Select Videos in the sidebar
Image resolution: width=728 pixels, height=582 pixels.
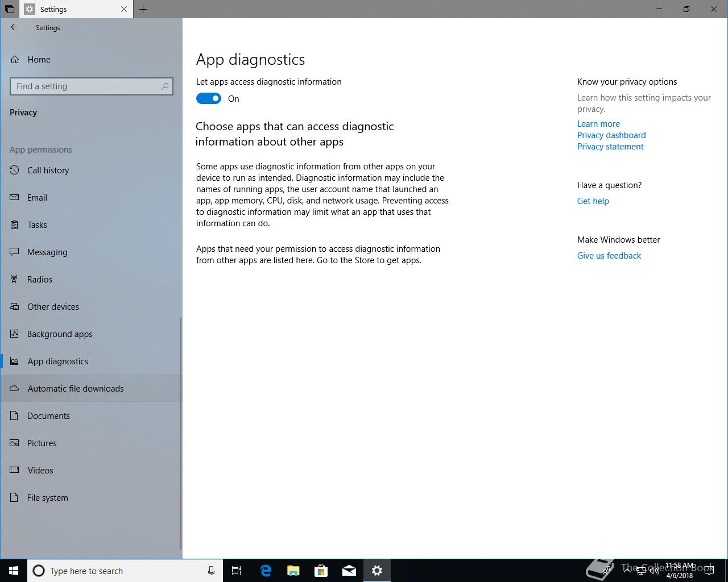click(91, 470)
